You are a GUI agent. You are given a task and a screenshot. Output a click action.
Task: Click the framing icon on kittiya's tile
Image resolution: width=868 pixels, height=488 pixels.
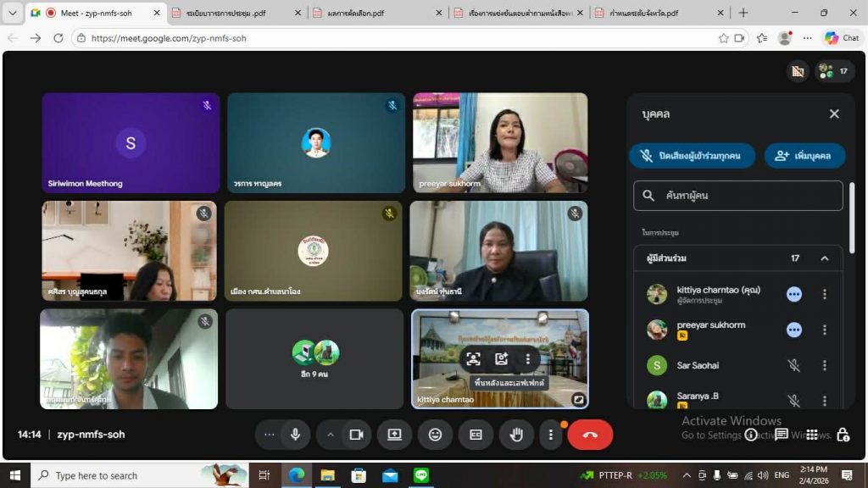[x=473, y=359]
